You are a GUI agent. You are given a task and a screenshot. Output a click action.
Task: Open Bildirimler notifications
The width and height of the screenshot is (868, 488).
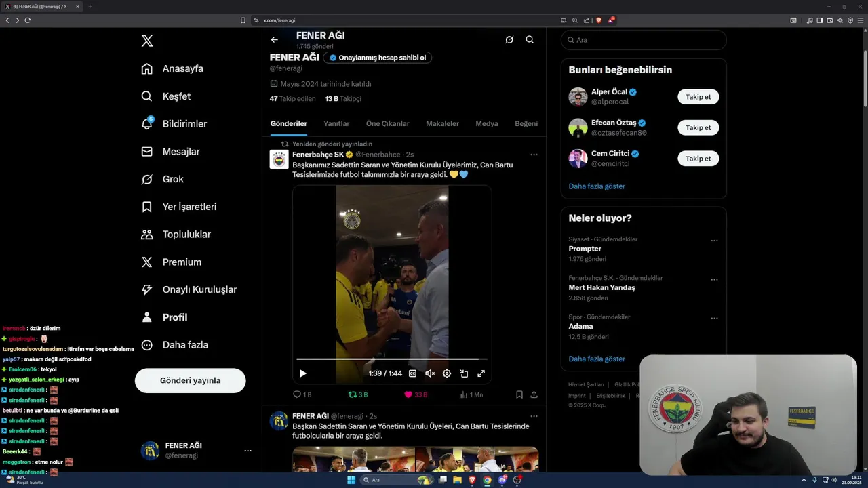coord(174,124)
